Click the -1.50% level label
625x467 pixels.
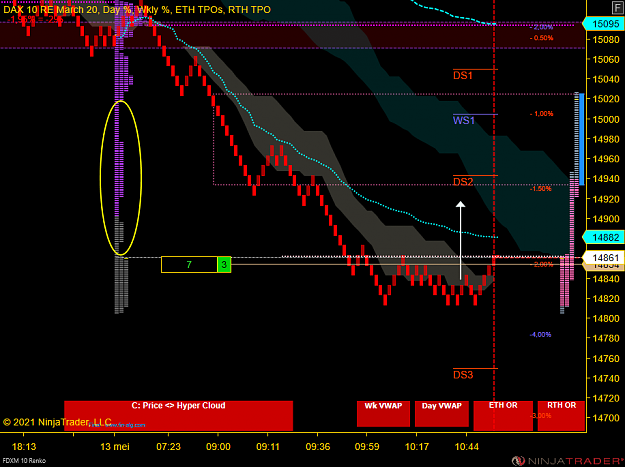(x=540, y=188)
